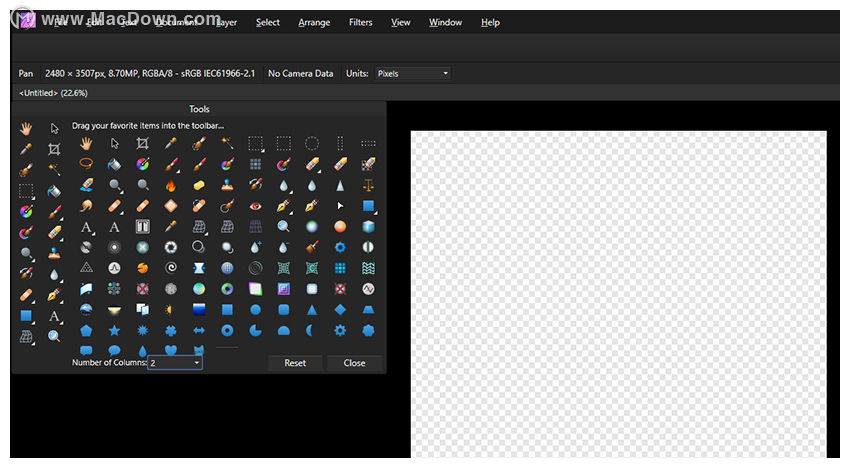Open the Select menu
Image resolution: width=850 pixels, height=468 pixels.
[268, 22]
